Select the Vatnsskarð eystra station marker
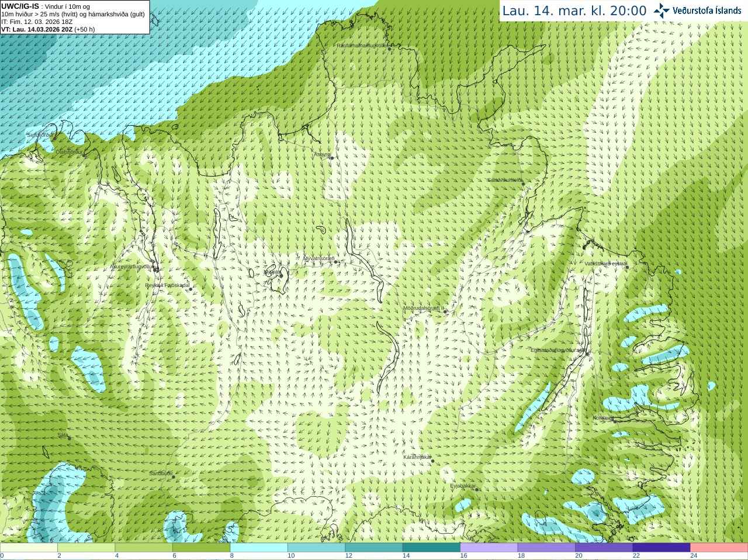Image resolution: width=748 pixels, height=560 pixels. (x=626, y=267)
